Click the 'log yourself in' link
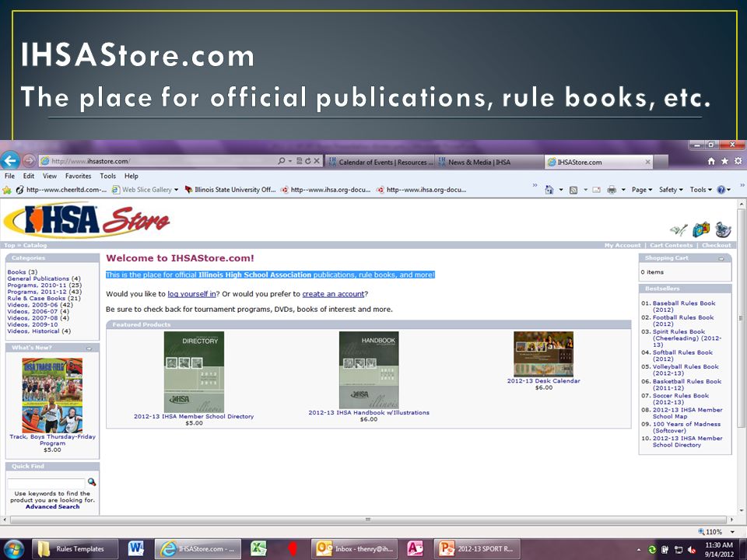747x560 pixels. tap(191, 294)
